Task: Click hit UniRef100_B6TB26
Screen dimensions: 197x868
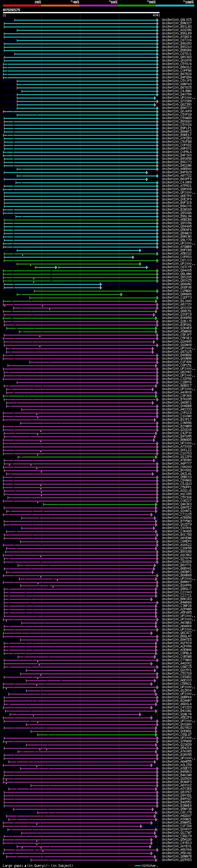Action: click(177, 74)
